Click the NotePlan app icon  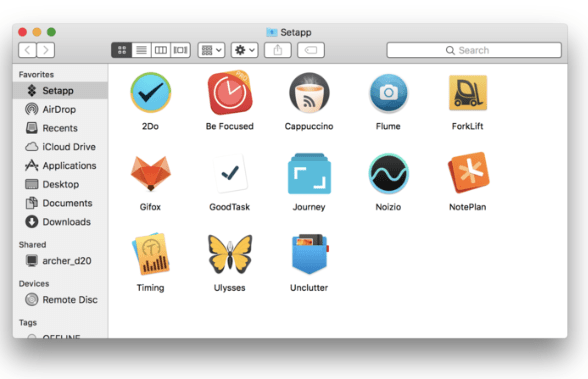click(468, 173)
